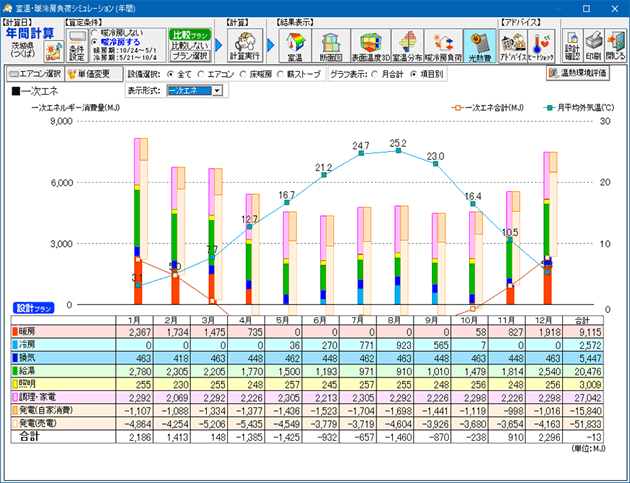630x483 pixels.
Task: Show 室温 room temperature results
Action: pos(295,45)
